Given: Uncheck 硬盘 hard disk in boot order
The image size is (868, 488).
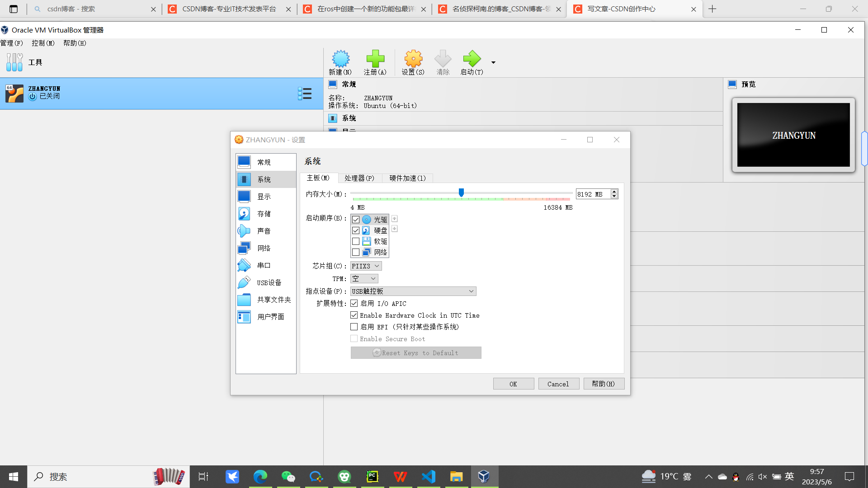Looking at the screenshot, I should coord(356,230).
